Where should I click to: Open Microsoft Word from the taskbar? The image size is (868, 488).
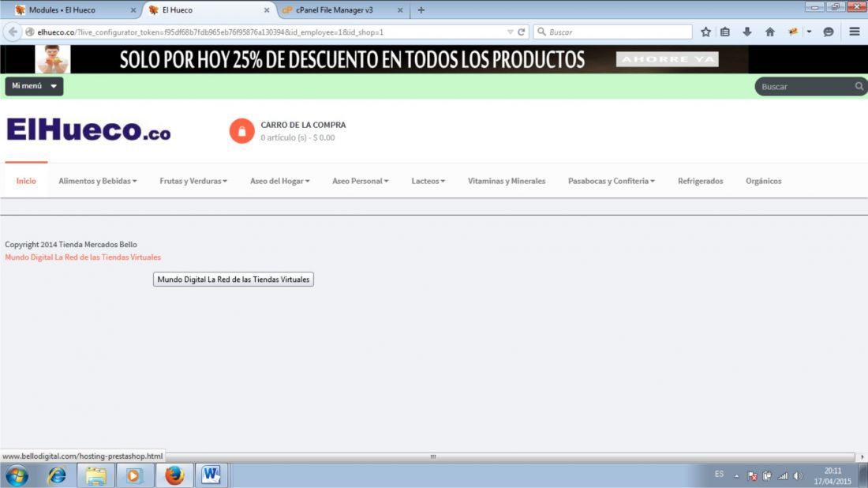(211, 476)
